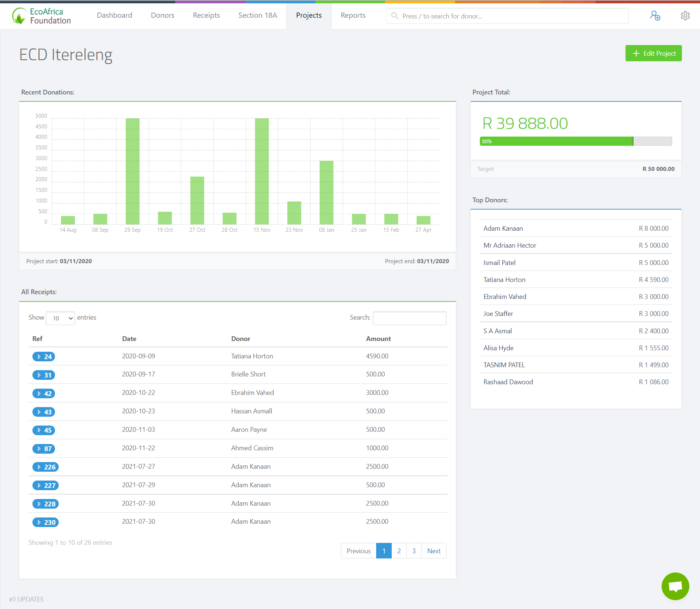
Task: Select the Section 18A menu item
Action: pos(257,15)
